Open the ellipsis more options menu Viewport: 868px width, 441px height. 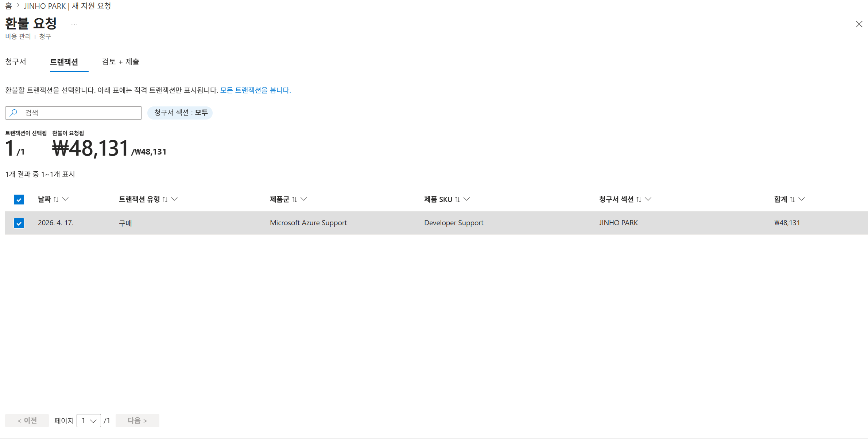pyautogui.click(x=74, y=24)
